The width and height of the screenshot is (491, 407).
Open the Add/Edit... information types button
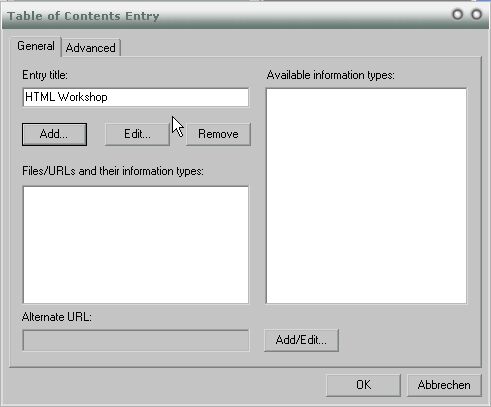click(301, 340)
